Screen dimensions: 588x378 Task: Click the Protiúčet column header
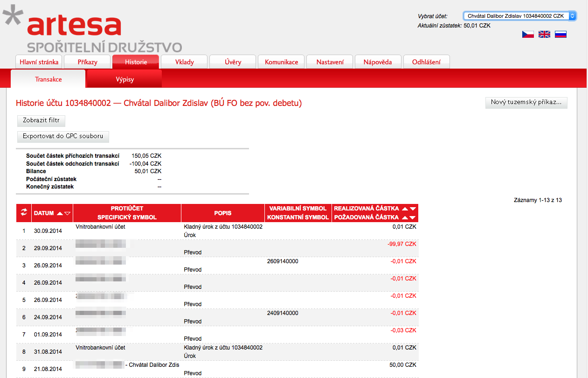(x=127, y=209)
